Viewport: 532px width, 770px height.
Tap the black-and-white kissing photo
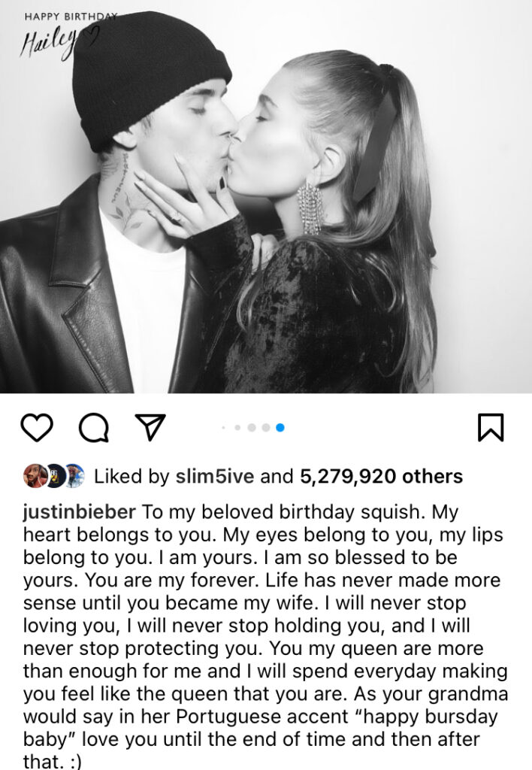(266, 196)
